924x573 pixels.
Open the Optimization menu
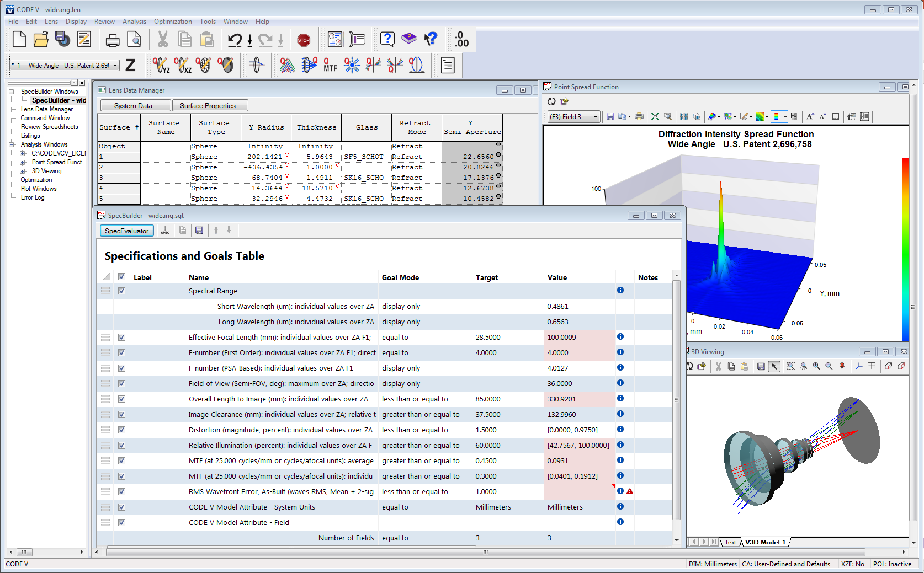pos(173,22)
